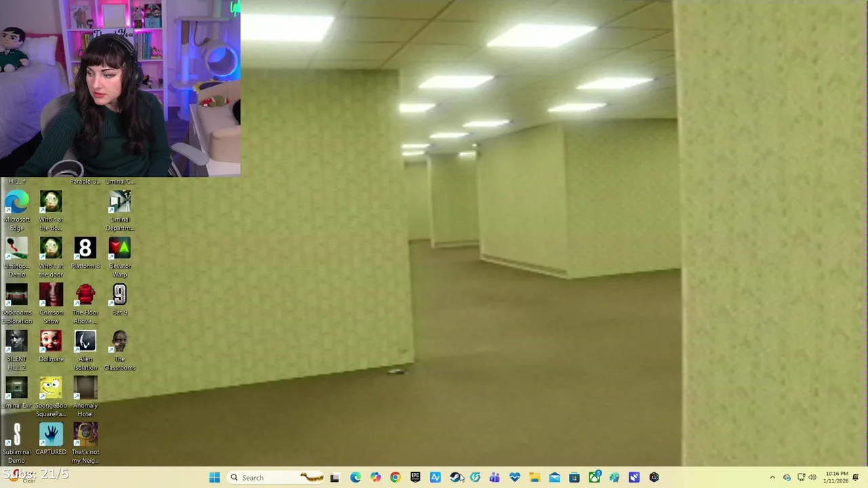Open File Explorer from the taskbar
The height and width of the screenshot is (488, 868).
tap(534, 478)
